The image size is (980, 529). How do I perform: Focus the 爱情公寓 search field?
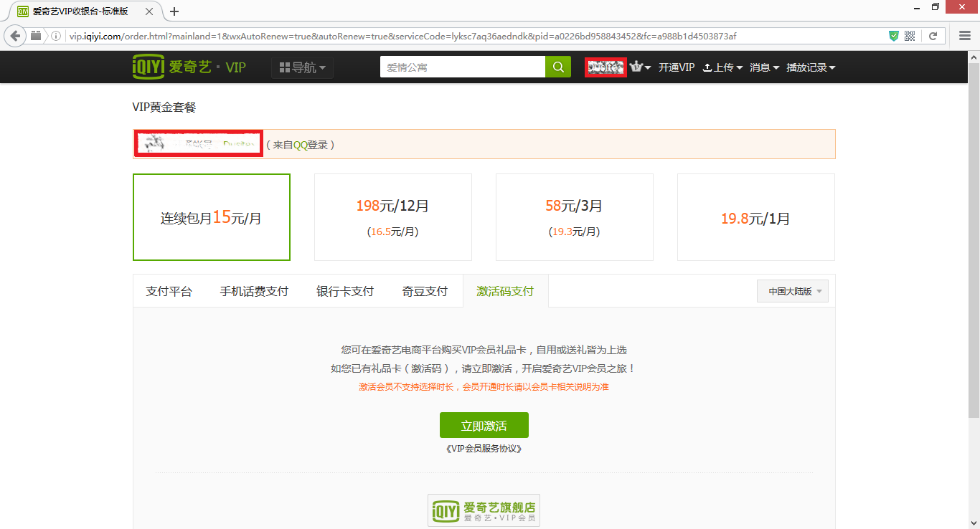tap(463, 67)
